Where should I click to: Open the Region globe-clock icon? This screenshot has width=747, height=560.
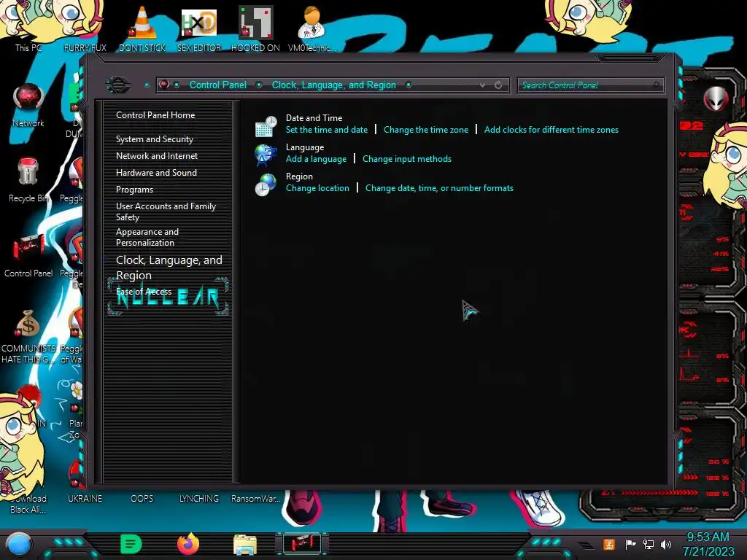tap(266, 184)
